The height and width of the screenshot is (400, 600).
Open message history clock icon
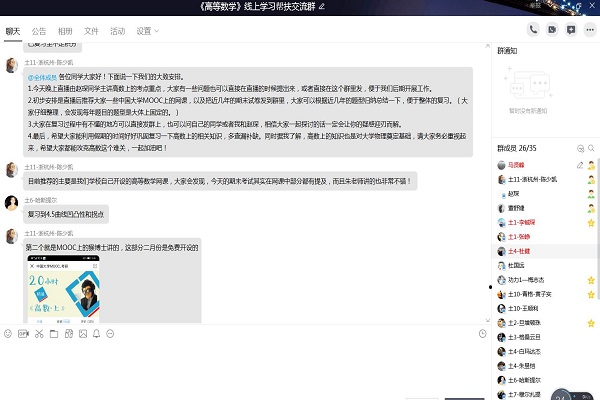[482, 332]
